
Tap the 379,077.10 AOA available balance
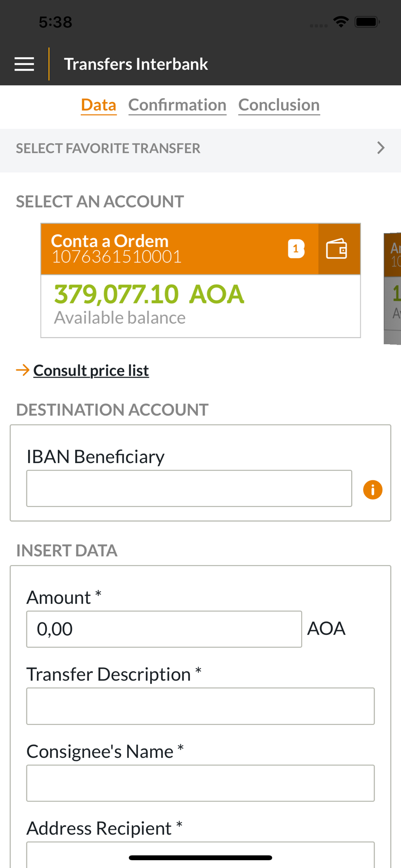tap(149, 294)
